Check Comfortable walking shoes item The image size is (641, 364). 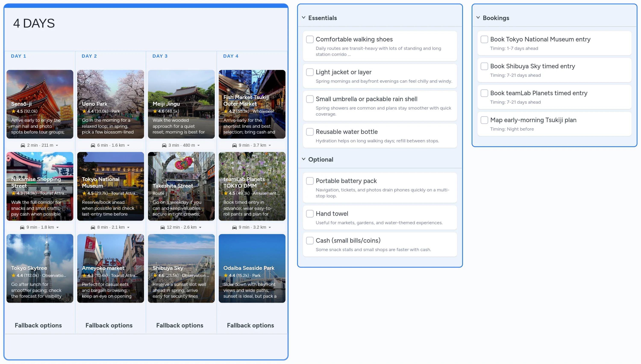[x=310, y=39]
